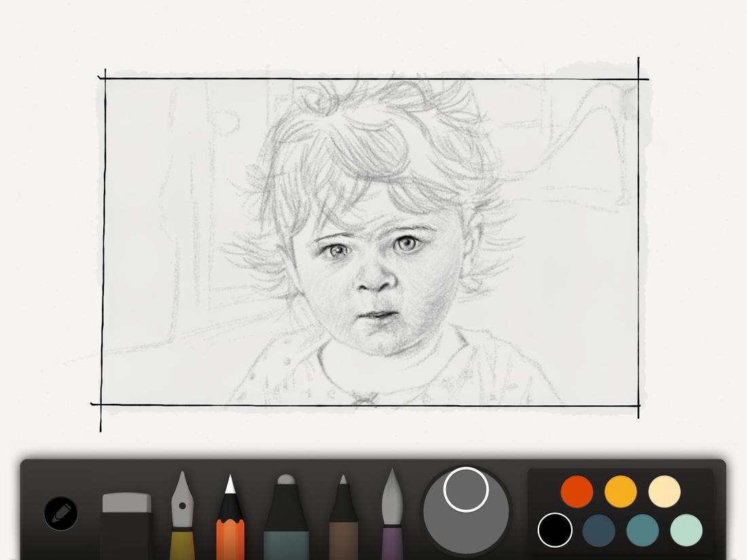Tap the pencil icon to exit drawing mode
Viewport: 747px width, 560px height.
[x=60, y=515]
